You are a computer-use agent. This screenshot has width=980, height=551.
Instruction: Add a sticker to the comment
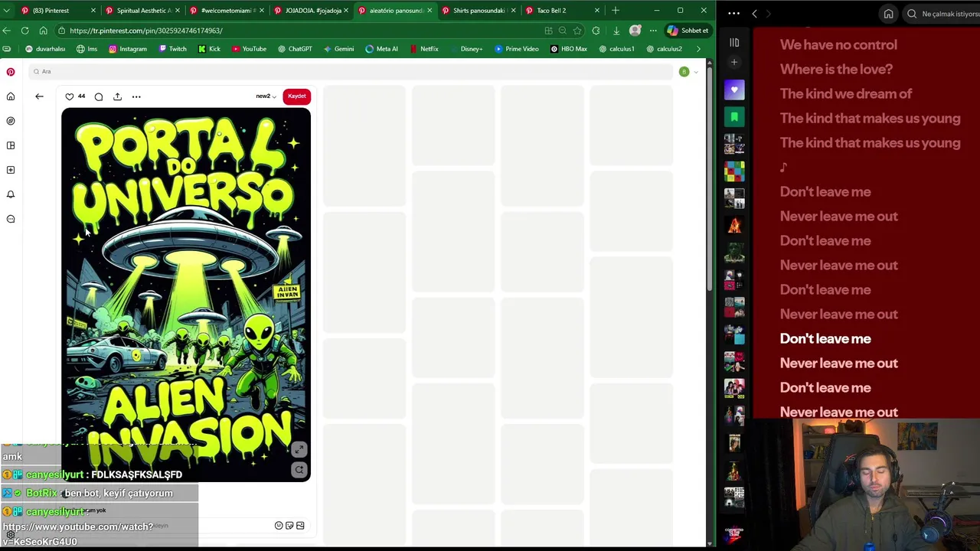tap(289, 526)
